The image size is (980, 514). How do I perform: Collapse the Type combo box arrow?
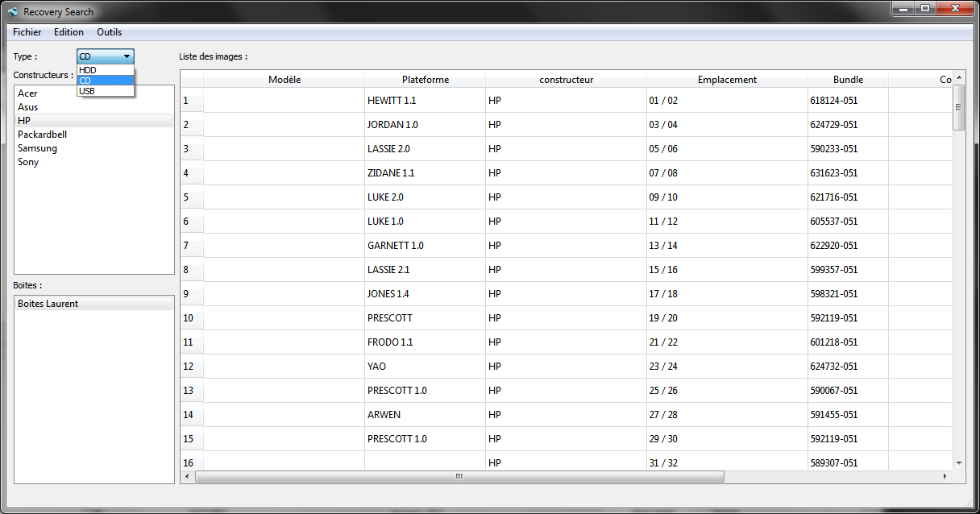coord(127,56)
